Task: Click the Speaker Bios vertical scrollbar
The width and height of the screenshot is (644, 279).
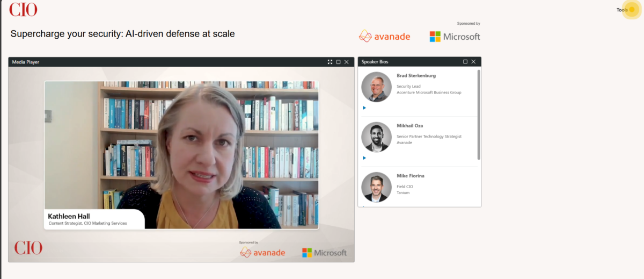Action: pyautogui.click(x=479, y=115)
